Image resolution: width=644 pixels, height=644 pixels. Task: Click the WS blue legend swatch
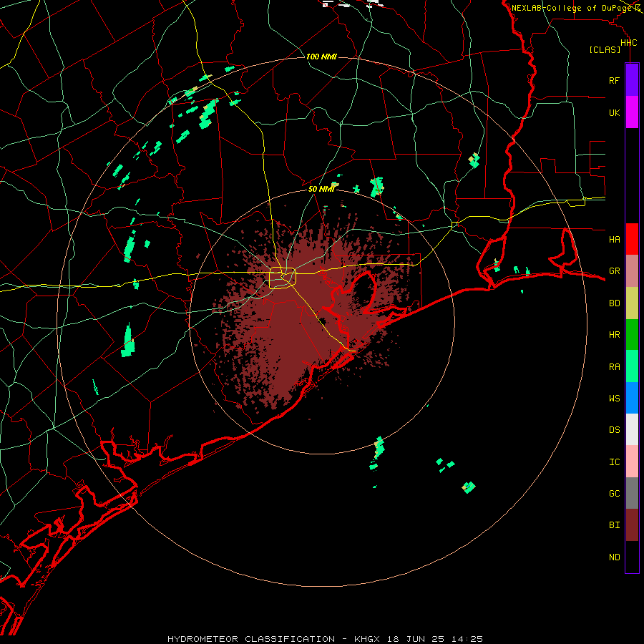click(x=632, y=398)
